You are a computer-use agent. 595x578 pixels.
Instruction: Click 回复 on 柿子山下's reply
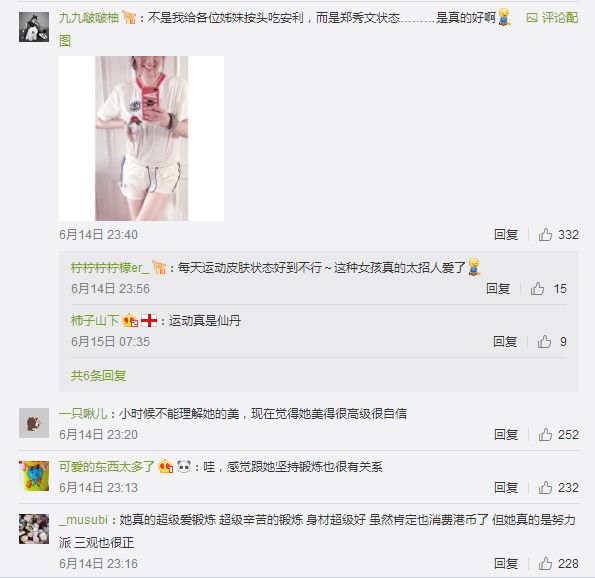click(505, 342)
